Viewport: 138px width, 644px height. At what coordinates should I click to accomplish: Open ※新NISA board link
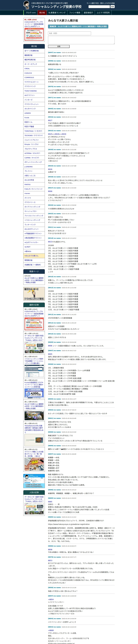tap(34, 251)
